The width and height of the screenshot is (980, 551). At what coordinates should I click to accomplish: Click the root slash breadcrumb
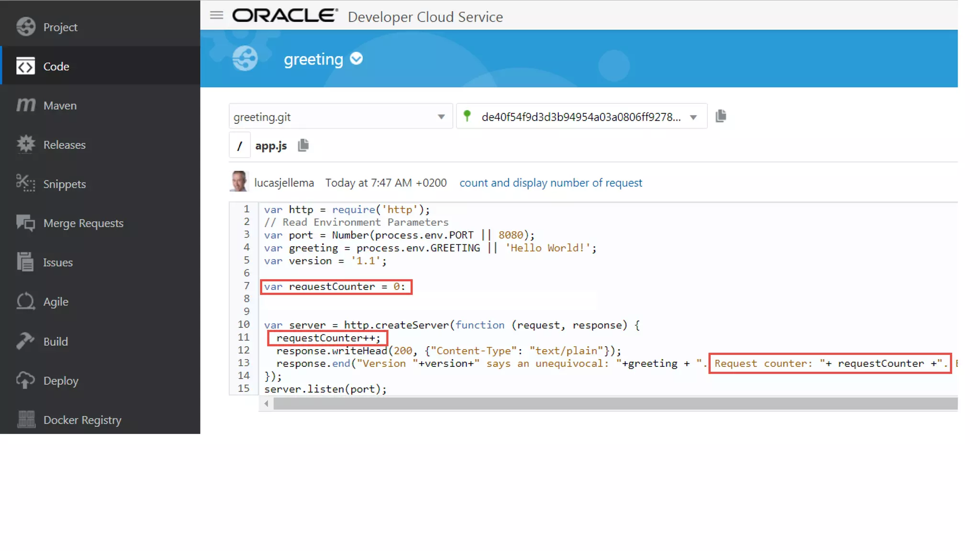240,145
